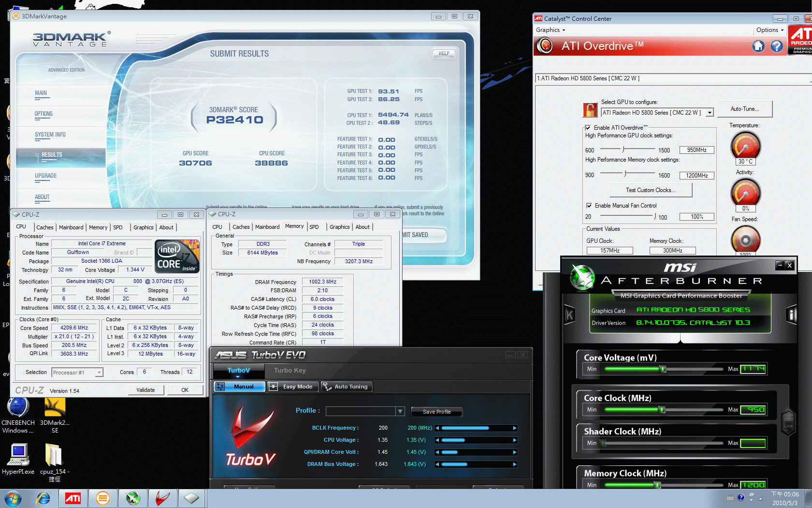The image size is (812, 508).
Task: Click the Core Voltage value field in Afterburner
Action: pos(753,369)
